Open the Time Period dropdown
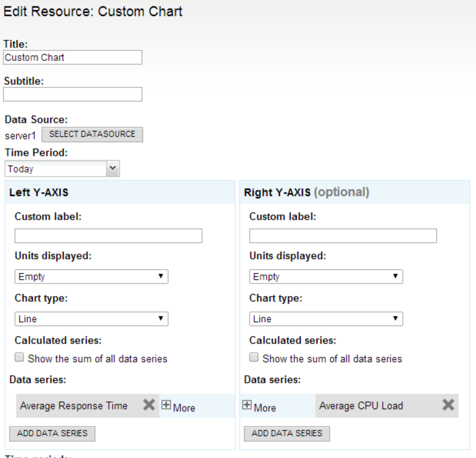The image size is (476, 458). (62, 169)
